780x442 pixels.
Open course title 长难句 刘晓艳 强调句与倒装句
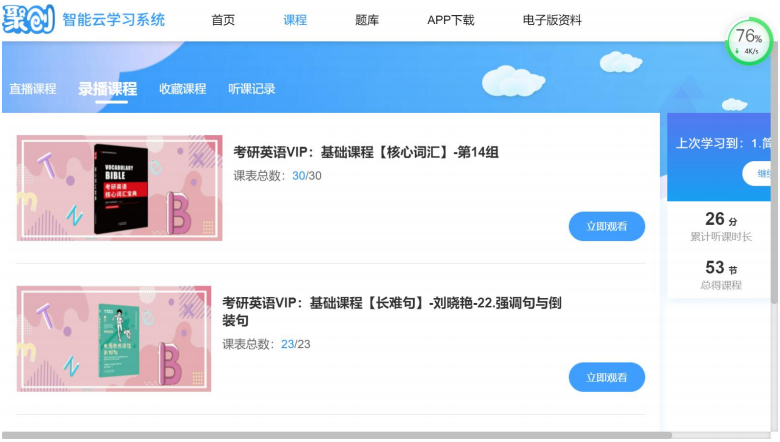pos(391,311)
